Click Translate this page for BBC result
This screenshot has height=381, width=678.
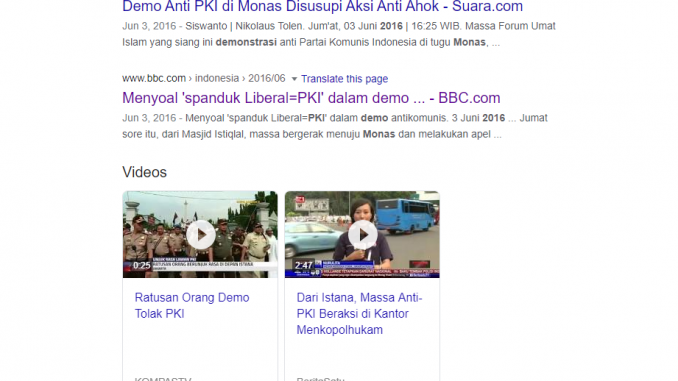click(344, 79)
